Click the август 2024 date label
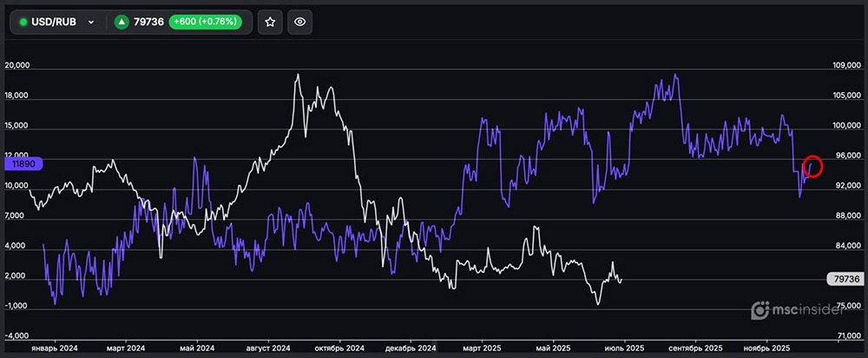The height and width of the screenshot is (358, 868). click(x=267, y=346)
